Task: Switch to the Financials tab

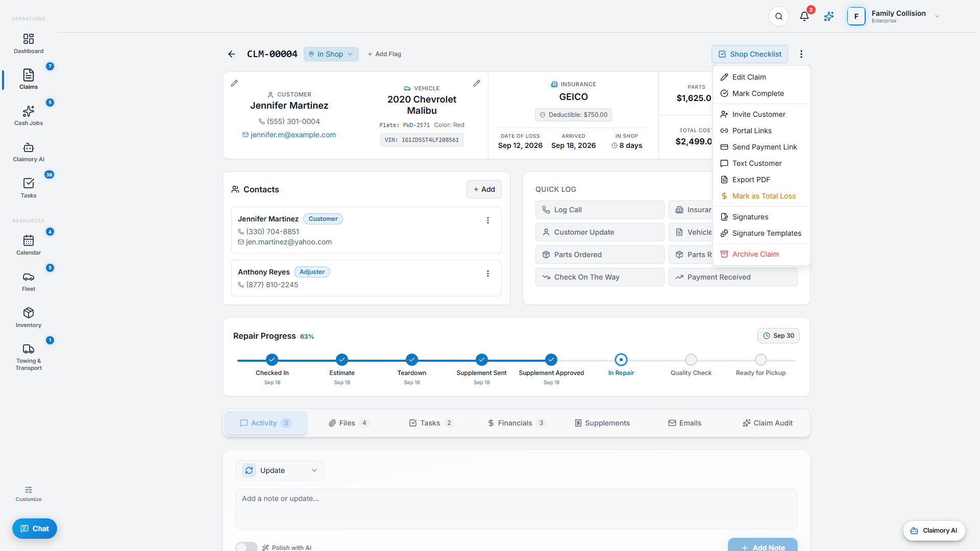Action: click(517, 423)
